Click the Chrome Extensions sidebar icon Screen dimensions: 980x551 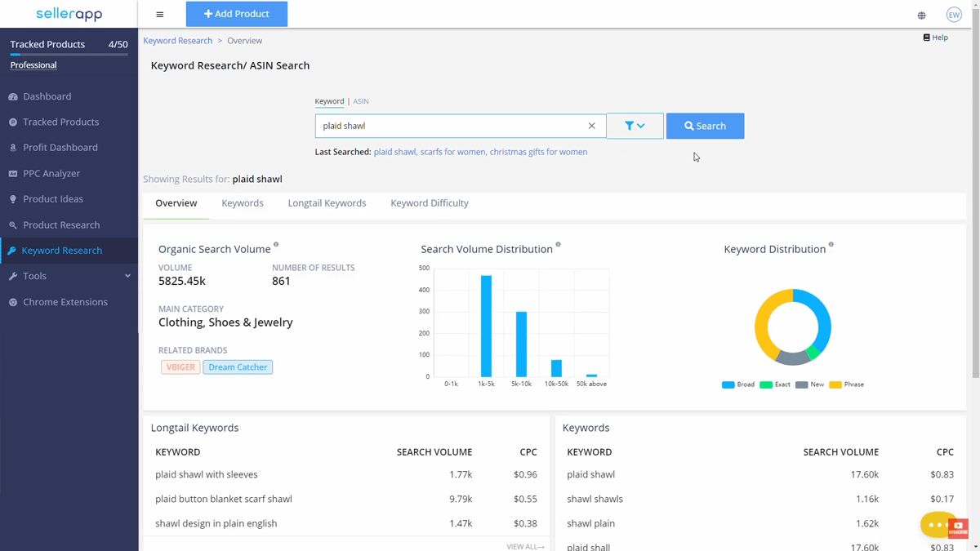coord(13,302)
